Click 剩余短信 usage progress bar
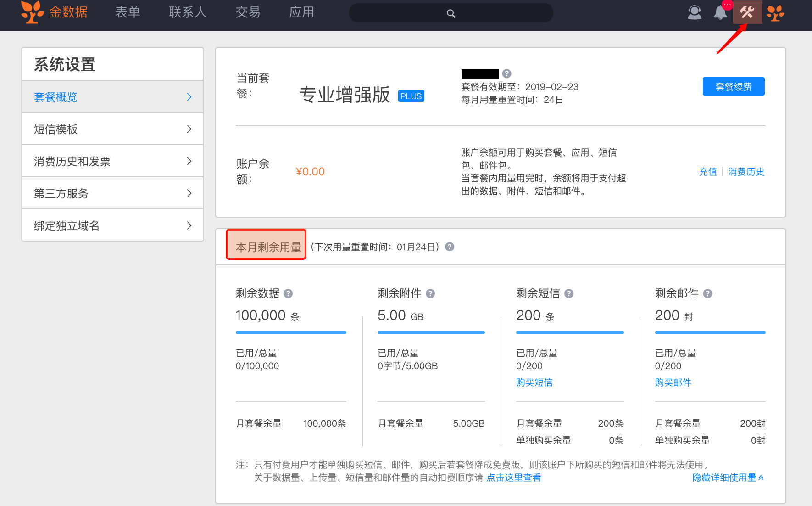 [570, 332]
